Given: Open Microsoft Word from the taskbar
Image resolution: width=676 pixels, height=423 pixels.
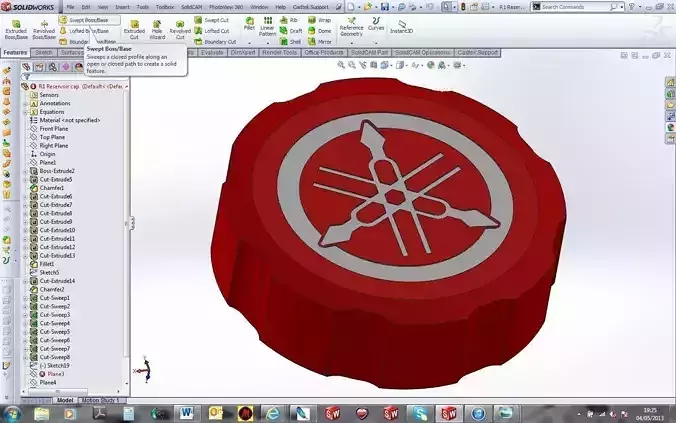Looking at the screenshot, I should tap(187, 414).
